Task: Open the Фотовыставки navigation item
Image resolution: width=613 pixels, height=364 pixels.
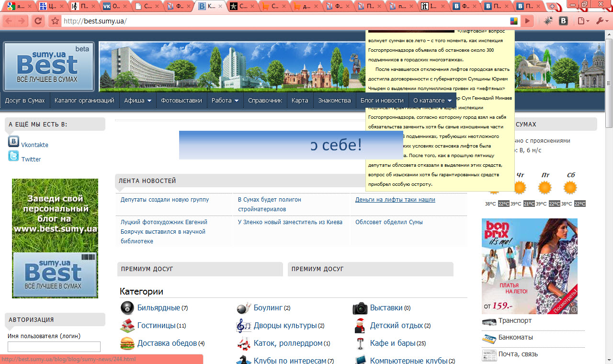Action: point(181,101)
